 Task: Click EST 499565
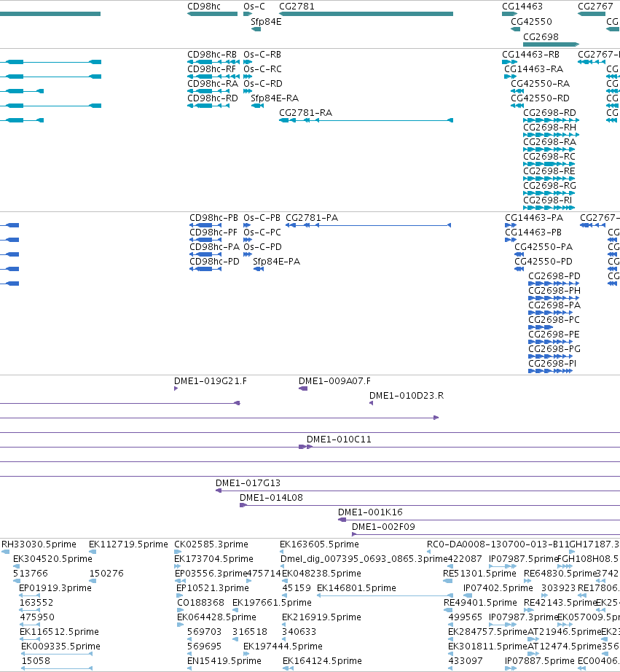(466, 617)
